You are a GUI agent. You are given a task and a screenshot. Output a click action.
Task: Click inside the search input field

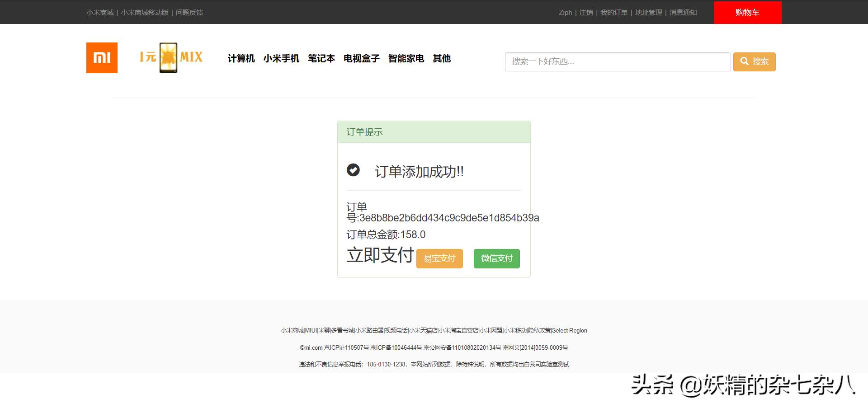click(x=617, y=61)
